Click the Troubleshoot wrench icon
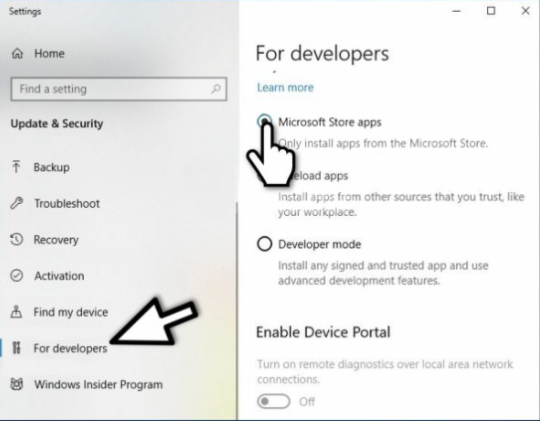Image resolution: width=540 pixels, height=421 pixels. click(17, 203)
